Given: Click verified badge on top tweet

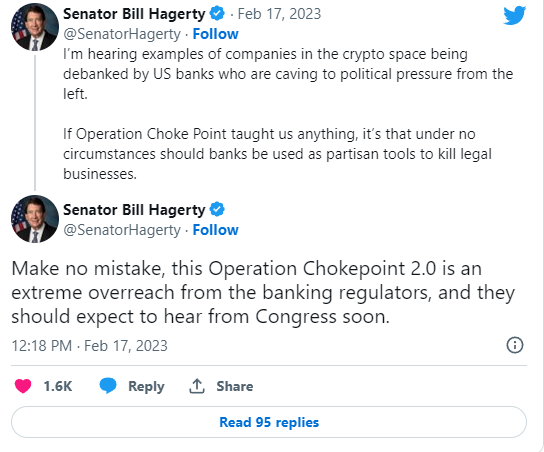Looking at the screenshot, I should click(217, 14).
